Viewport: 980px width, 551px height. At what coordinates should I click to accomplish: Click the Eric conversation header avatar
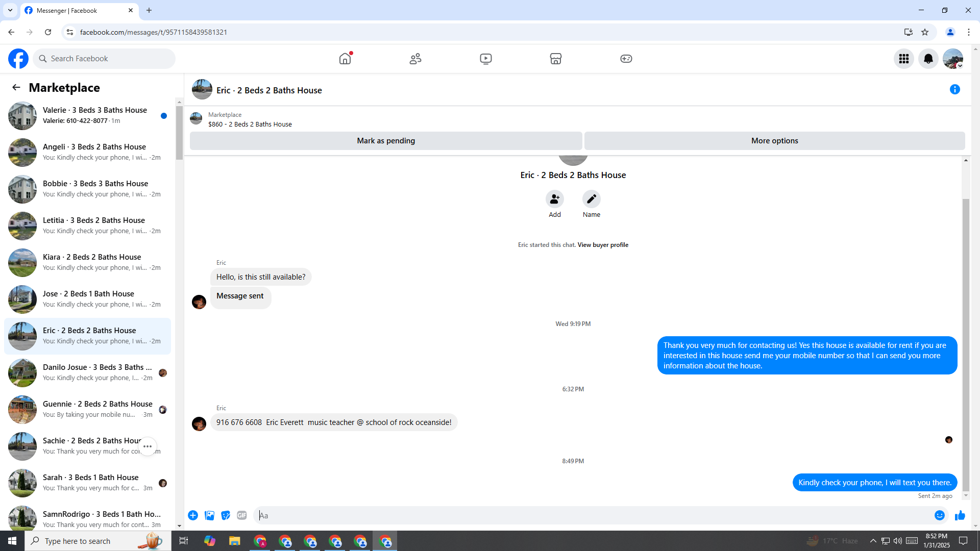202,90
